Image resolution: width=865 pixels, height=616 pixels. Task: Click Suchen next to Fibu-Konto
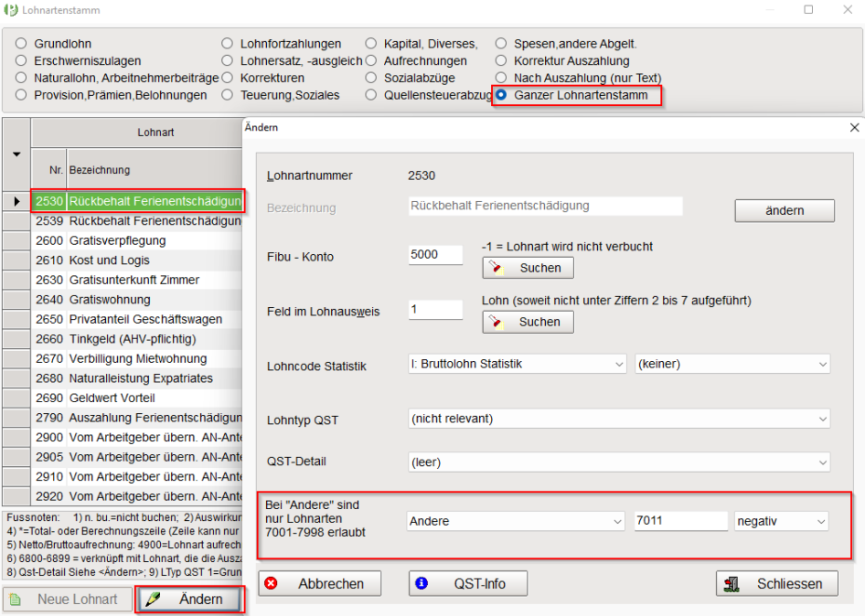[x=528, y=268]
